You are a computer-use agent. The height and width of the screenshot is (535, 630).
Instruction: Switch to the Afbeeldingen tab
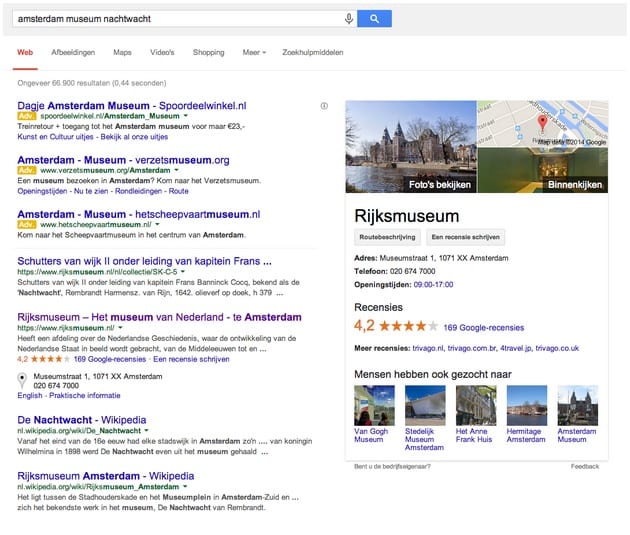tap(73, 52)
